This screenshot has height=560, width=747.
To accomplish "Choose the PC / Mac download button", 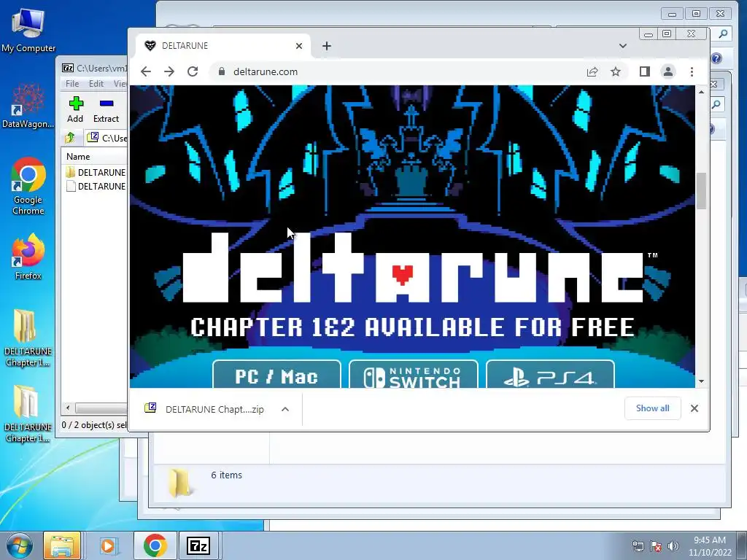I will pyautogui.click(x=276, y=375).
